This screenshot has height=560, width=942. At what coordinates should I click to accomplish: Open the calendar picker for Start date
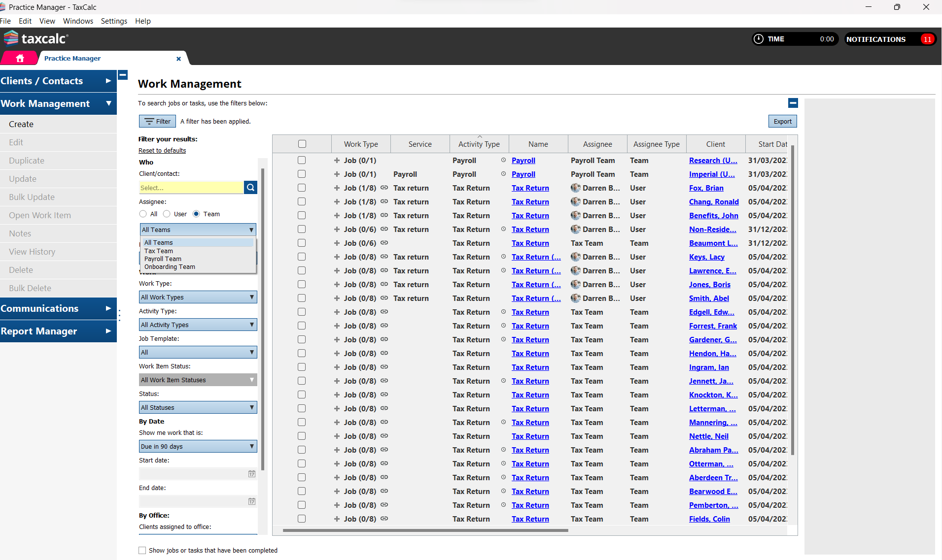(251, 473)
